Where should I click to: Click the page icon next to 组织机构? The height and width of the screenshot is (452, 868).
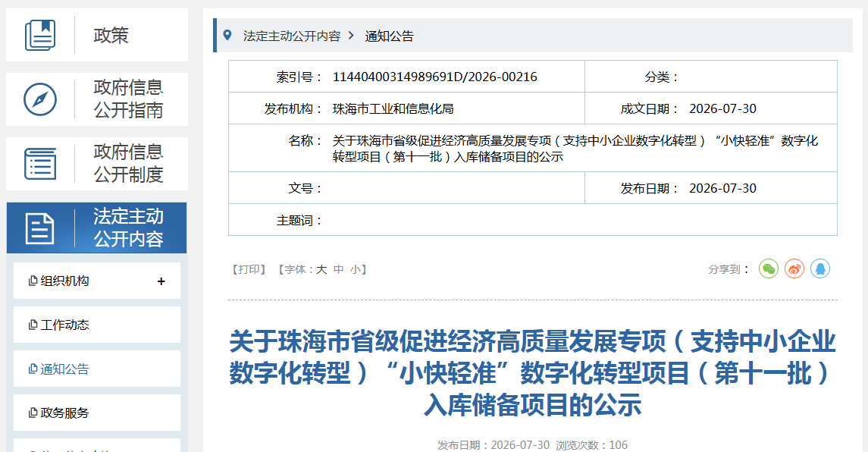[x=33, y=281]
